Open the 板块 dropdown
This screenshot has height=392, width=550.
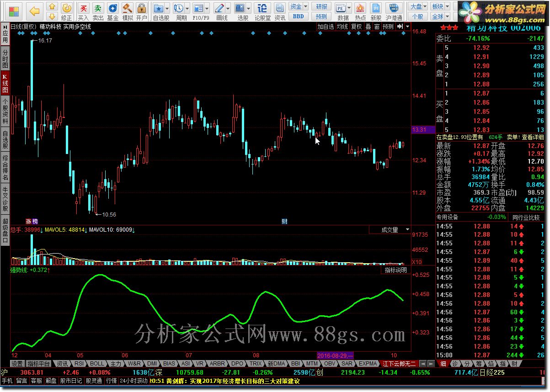tap(440, 6)
